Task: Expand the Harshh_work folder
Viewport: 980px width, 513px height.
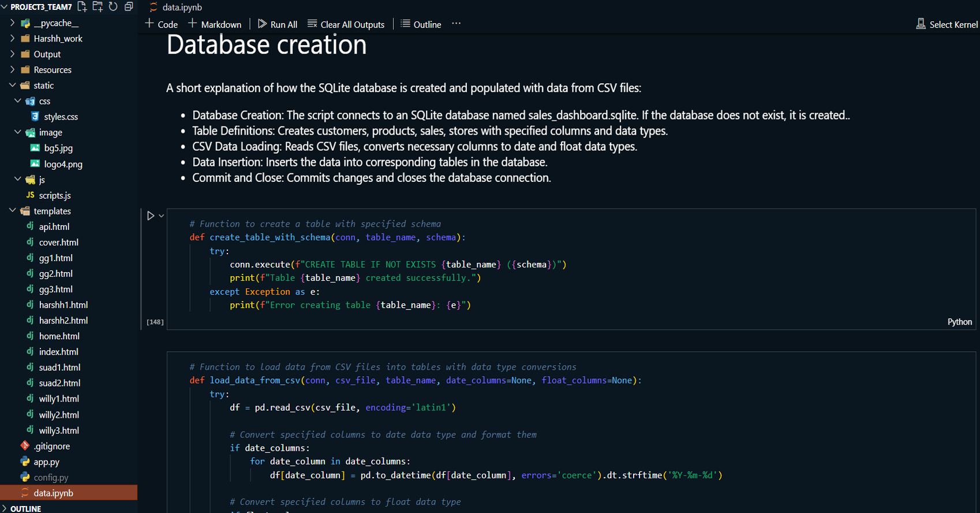Action: point(58,39)
